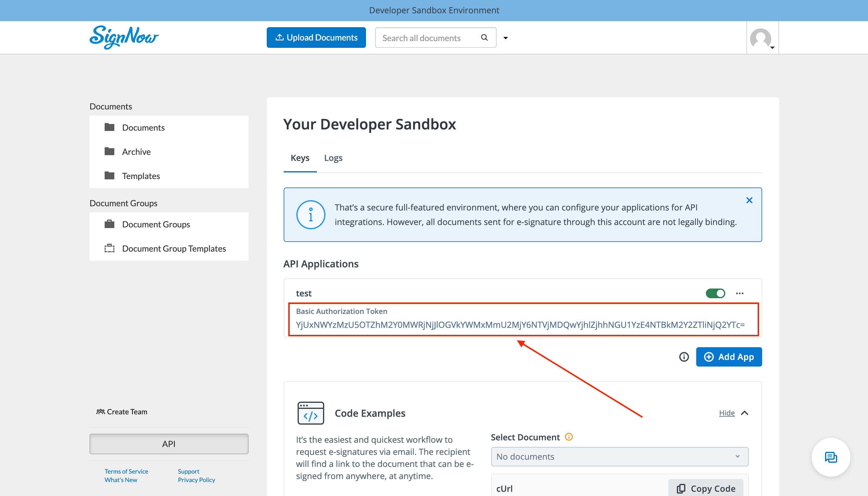Click the Basic Authorization Token value
The height and width of the screenshot is (496, 868).
click(x=520, y=325)
